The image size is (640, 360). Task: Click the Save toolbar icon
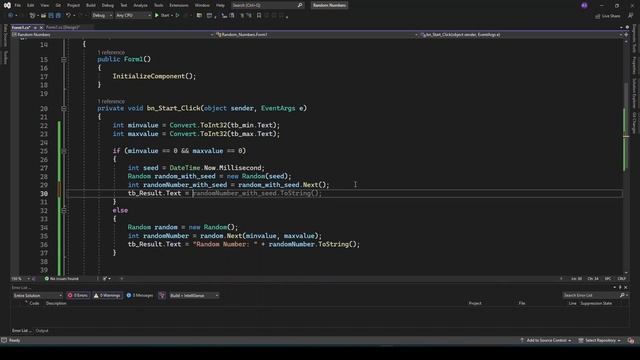coord(51,16)
